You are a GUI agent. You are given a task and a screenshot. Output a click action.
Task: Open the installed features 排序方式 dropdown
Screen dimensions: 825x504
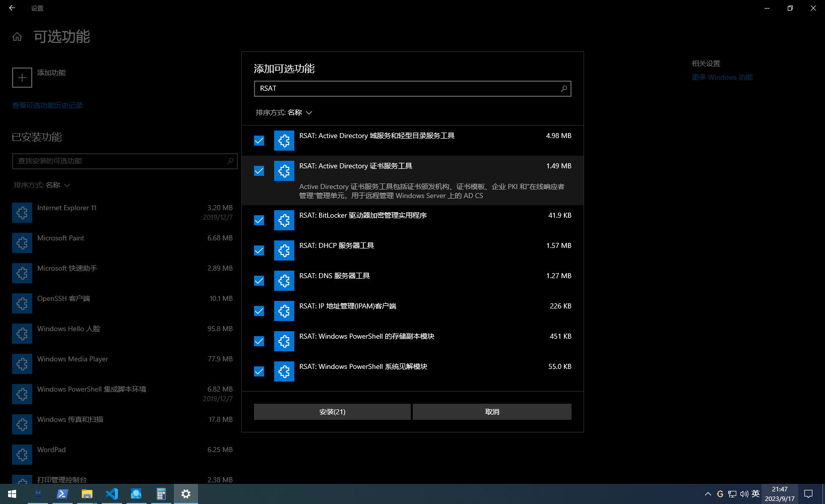42,185
